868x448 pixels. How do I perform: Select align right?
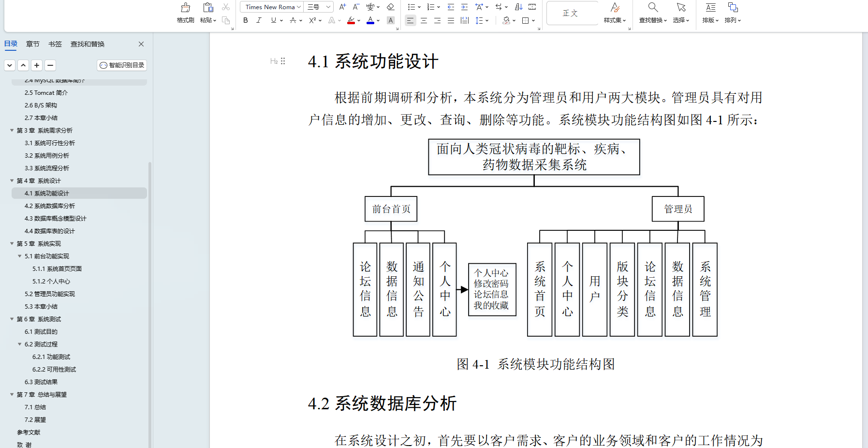tap(437, 20)
